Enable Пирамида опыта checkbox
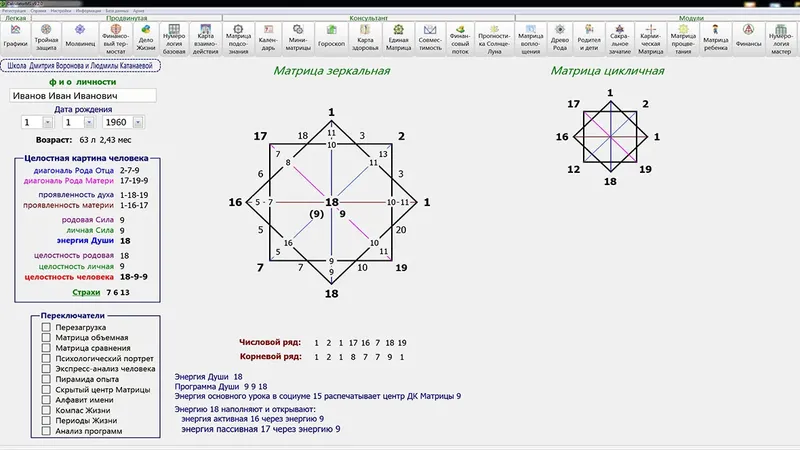The height and width of the screenshot is (450, 800). pos(46,379)
